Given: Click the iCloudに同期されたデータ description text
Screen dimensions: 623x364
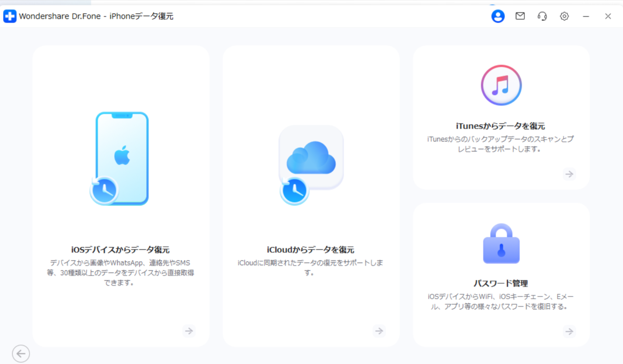Looking at the screenshot, I should click(310, 268).
